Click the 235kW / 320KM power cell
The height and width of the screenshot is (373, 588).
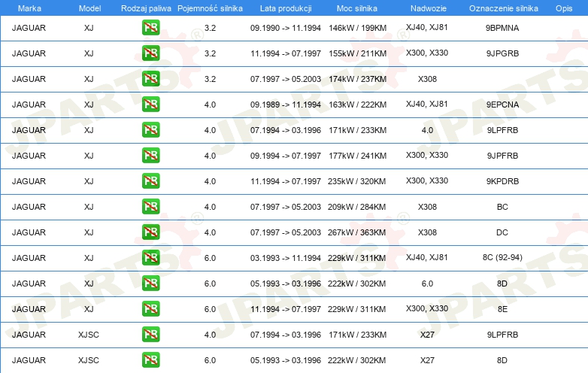coord(357,181)
